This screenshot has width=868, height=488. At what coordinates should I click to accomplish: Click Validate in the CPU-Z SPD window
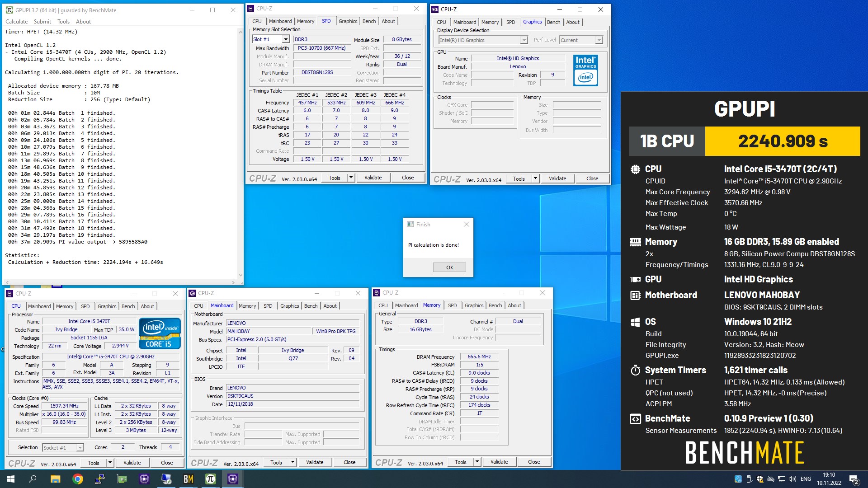(x=373, y=178)
